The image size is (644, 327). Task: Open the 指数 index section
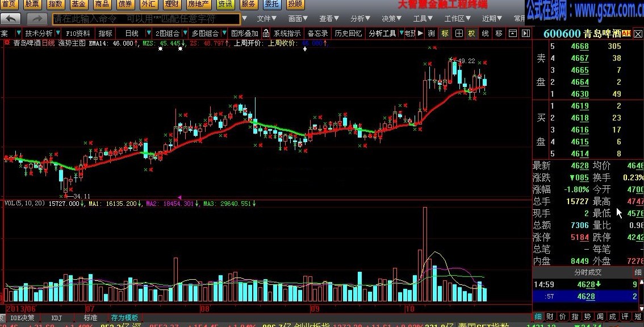[55, 4]
